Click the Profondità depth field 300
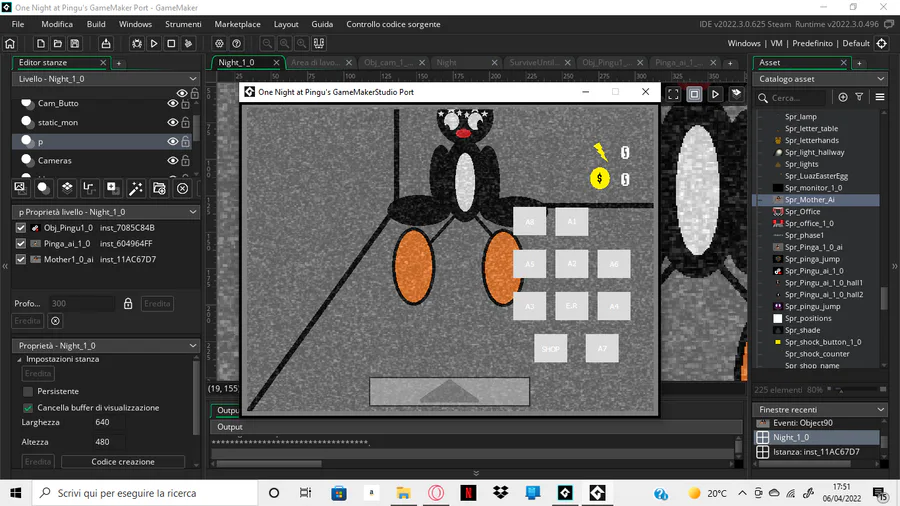 (x=82, y=303)
